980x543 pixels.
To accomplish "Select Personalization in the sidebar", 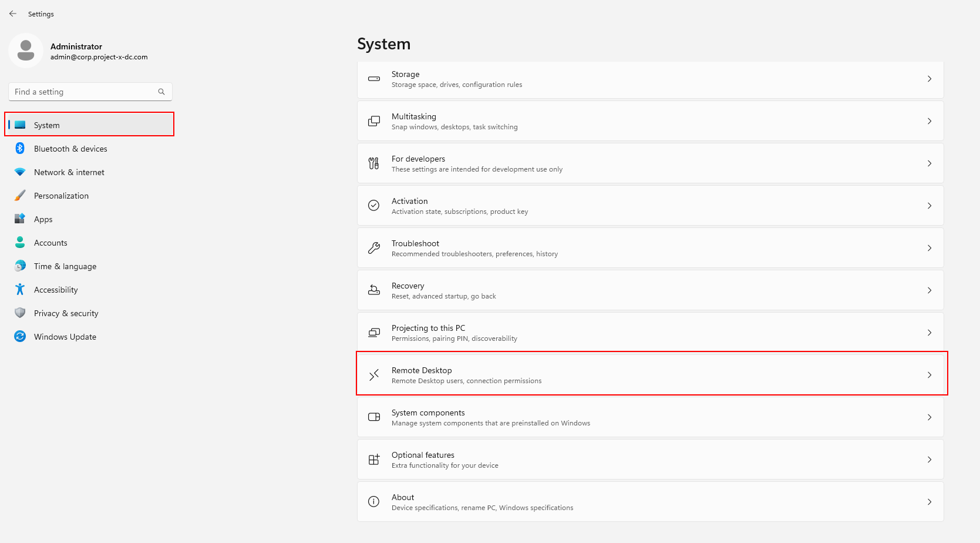I will tap(61, 196).
